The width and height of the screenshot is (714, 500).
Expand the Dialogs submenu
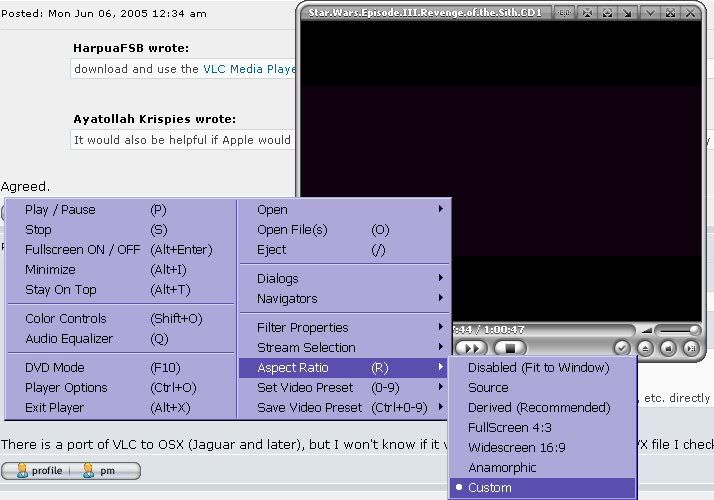[344, 278]
